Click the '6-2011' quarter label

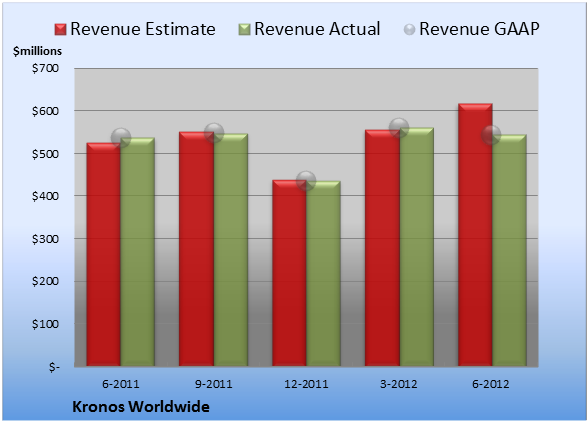[x=121, y=384]
